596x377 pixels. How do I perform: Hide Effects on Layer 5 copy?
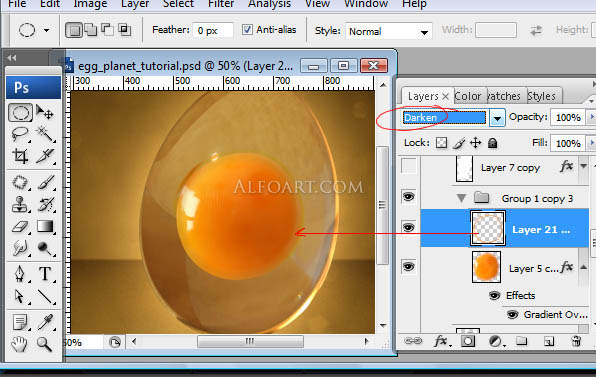[494, 296]
